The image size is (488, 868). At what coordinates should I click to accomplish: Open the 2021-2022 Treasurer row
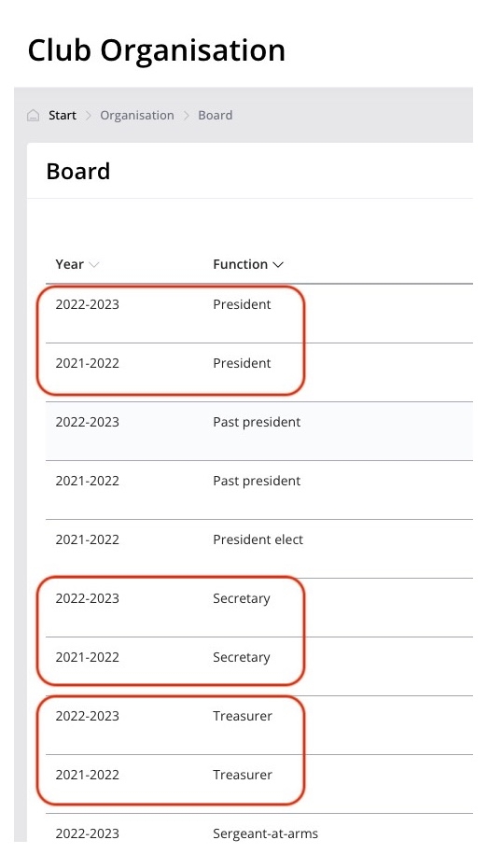(259, 783)
